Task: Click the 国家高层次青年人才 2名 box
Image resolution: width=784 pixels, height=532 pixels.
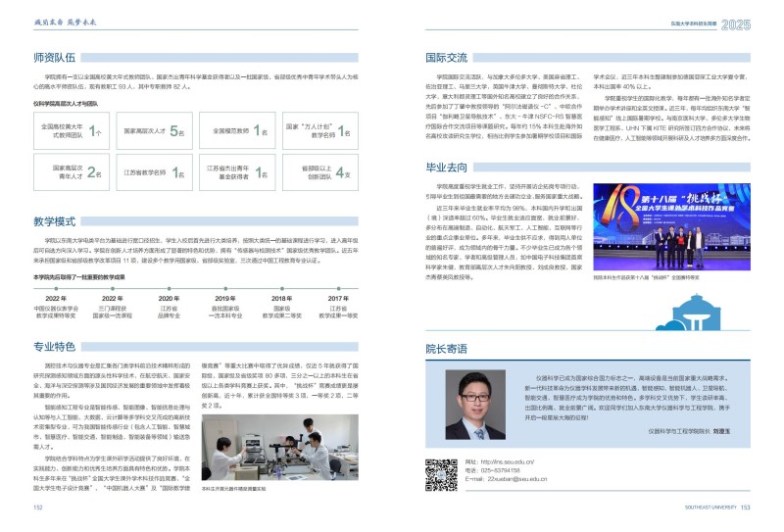Action: (66, 172)
